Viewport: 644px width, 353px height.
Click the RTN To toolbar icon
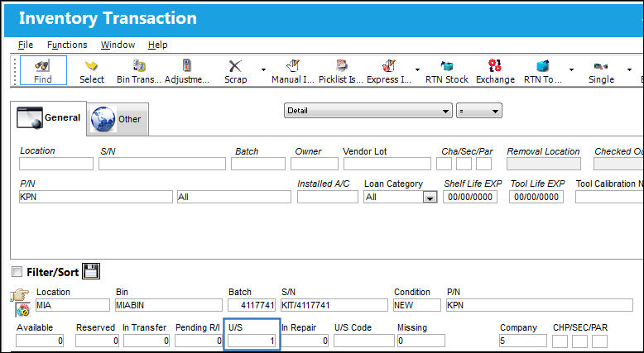[x=542, y=70]
